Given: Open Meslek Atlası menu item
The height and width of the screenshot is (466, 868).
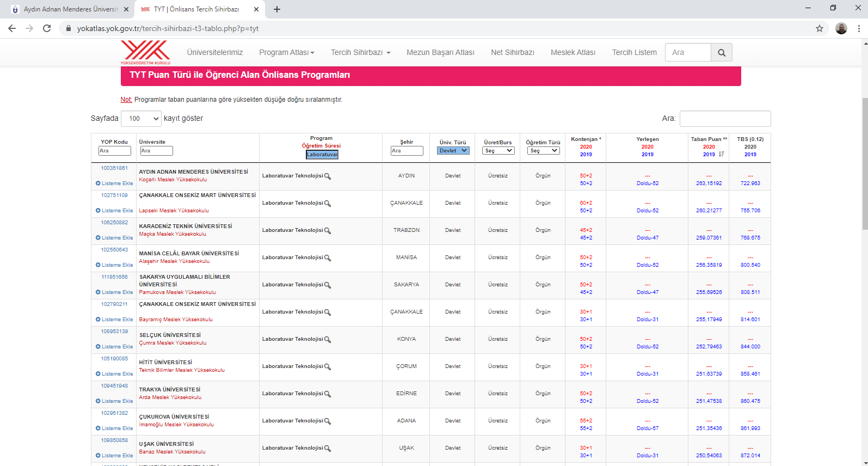Looking at the screenshot, I should 573,52.
